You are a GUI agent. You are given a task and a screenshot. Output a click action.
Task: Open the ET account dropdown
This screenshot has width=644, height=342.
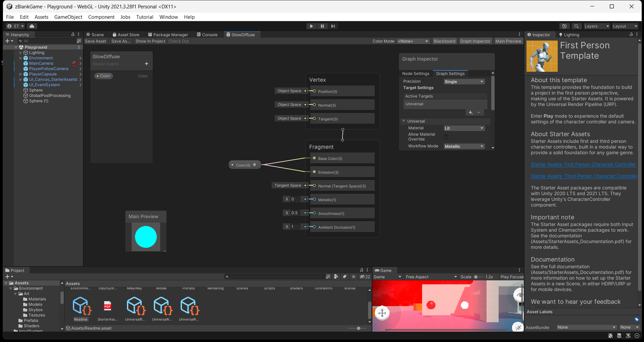coord(15,26)
